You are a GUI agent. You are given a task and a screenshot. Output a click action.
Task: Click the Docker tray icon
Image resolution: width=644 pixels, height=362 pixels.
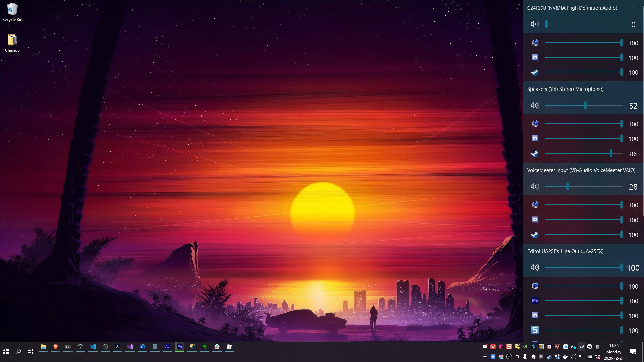[x=566, y=357]
